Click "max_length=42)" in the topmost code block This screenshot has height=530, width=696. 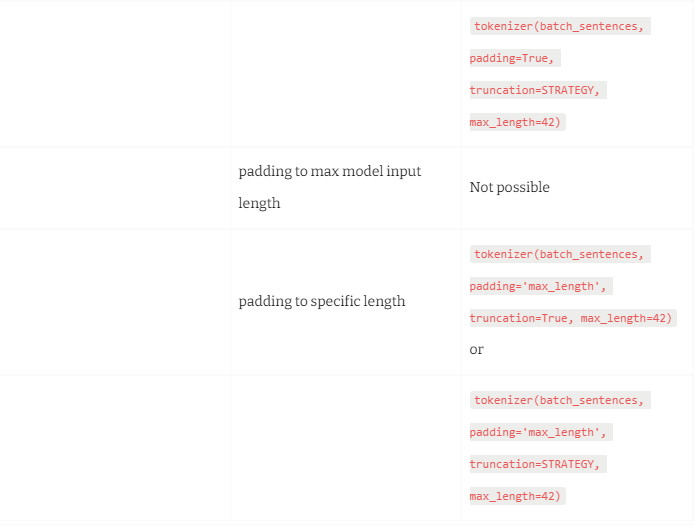tap(516, 122)
